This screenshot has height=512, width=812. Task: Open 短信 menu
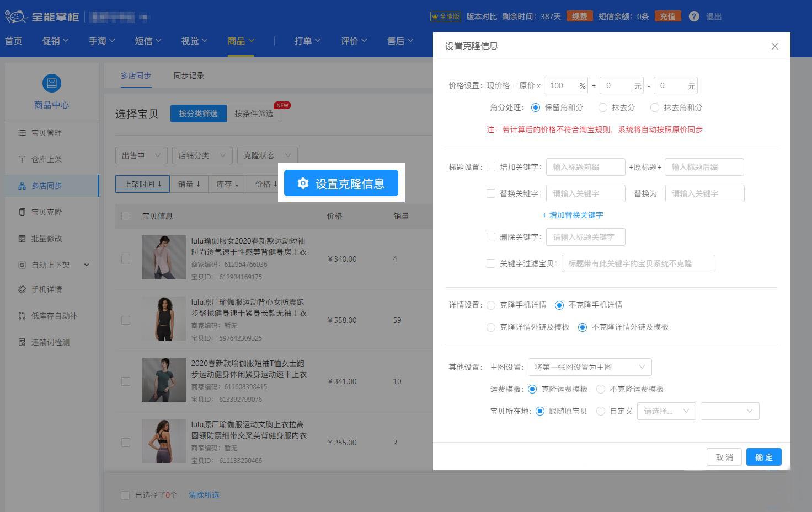click(148, 41)
